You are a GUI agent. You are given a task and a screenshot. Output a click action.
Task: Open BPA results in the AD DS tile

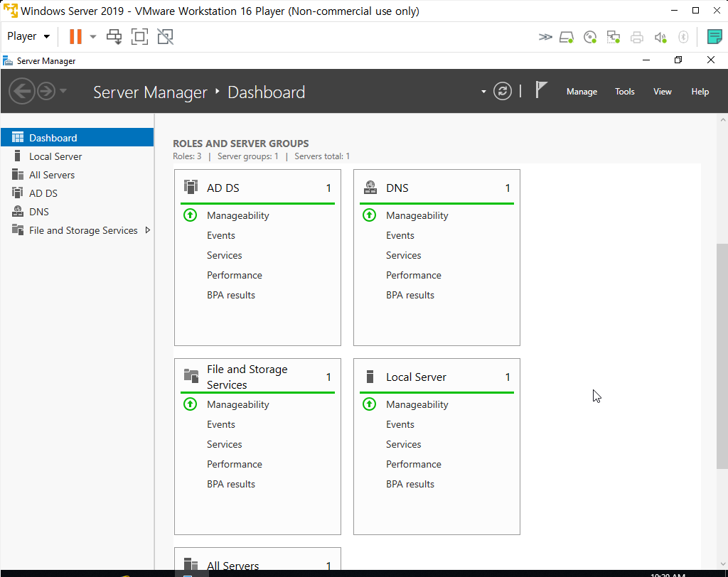(231, 295)
